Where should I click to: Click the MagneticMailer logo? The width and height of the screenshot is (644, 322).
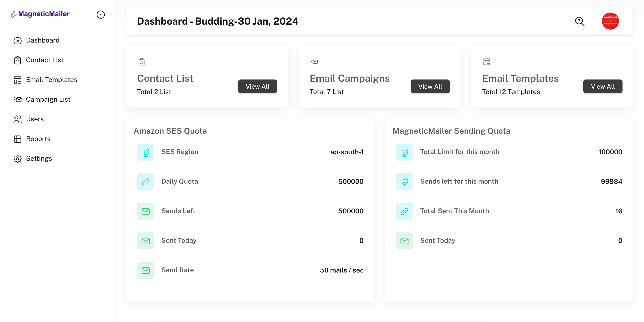click(x=40, y=14)
